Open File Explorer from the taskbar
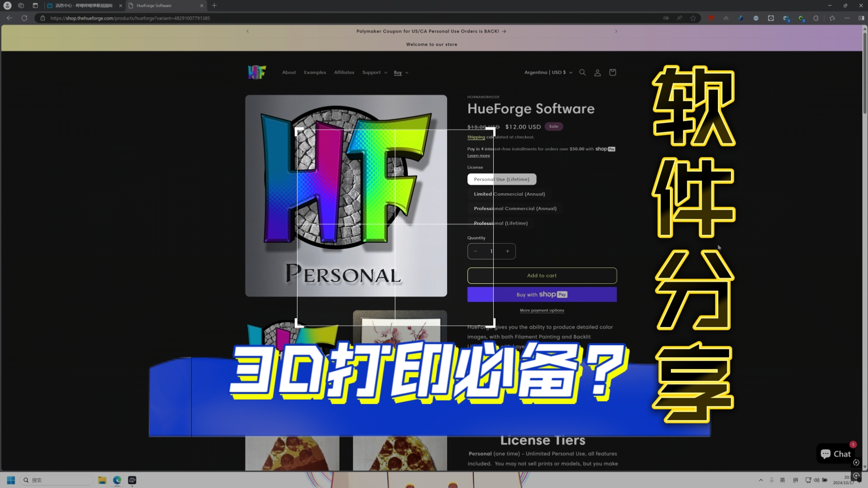868x488 pixels. click(102, 480)
